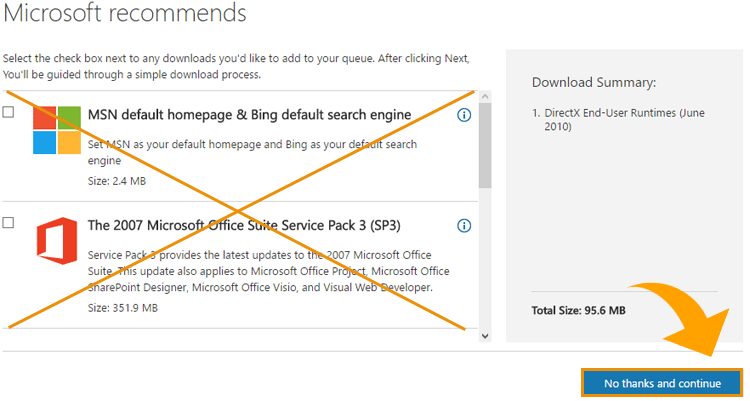Check the 2007 Office Suite SP3 checkbox
Image resolution: width=750 pixels, height=401 pixels.
coord(8,223)
